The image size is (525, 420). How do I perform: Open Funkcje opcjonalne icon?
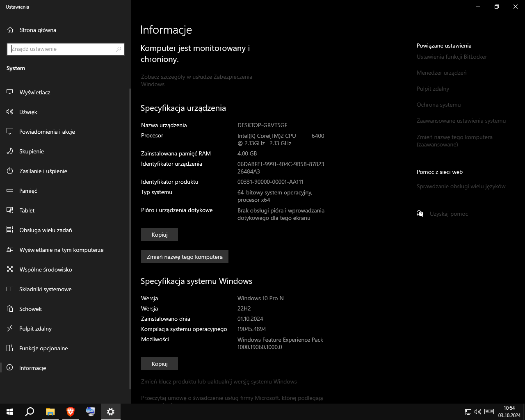point(10,348)
